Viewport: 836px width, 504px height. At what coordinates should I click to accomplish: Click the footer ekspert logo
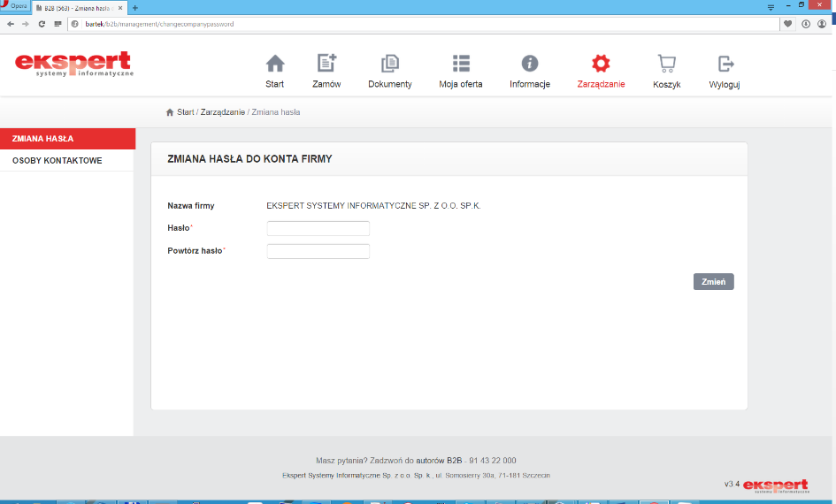[x=776, y=485]
